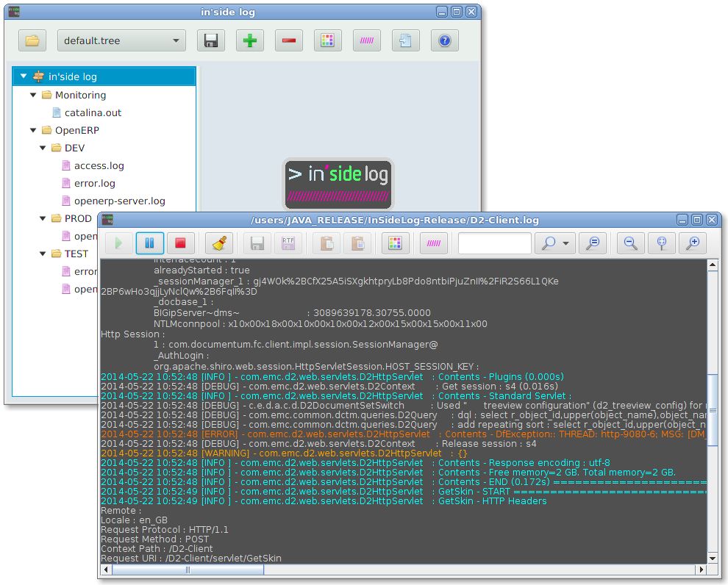Remove a log entry with the red minus icon
Image resolution: width=728 pixels, height=585 pixels.
pyautogui.click(x=288, y=40)
